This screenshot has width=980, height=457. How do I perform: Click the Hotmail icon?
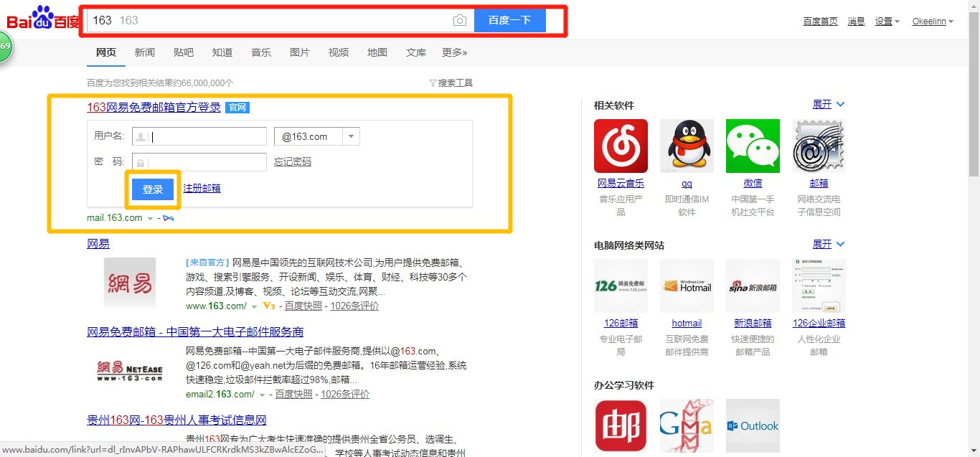[687, 285]
